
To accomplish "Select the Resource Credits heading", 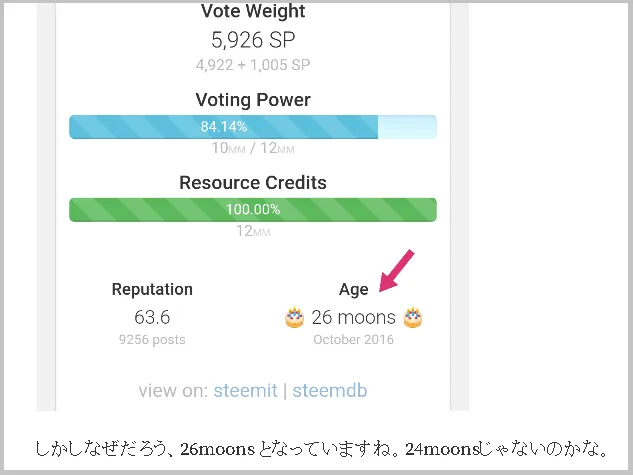I will (x=253, y=182).
